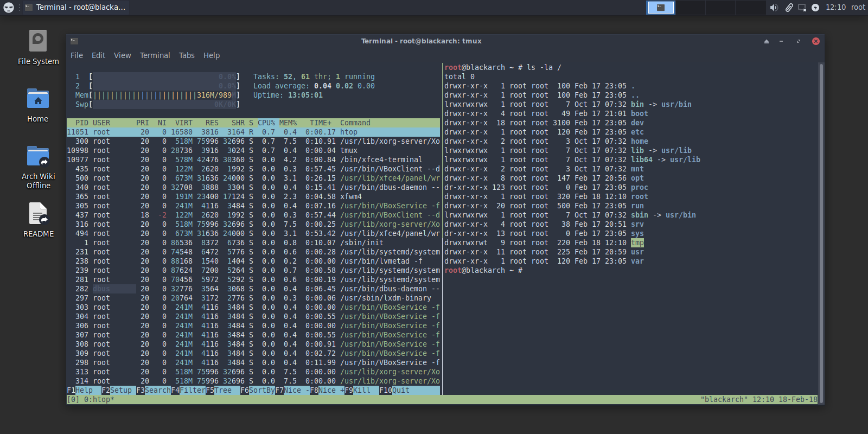Sort by the CPU% column header
The width and height of the screenshot is (868, 434).
pyautogui.click(x=266, y=123)
